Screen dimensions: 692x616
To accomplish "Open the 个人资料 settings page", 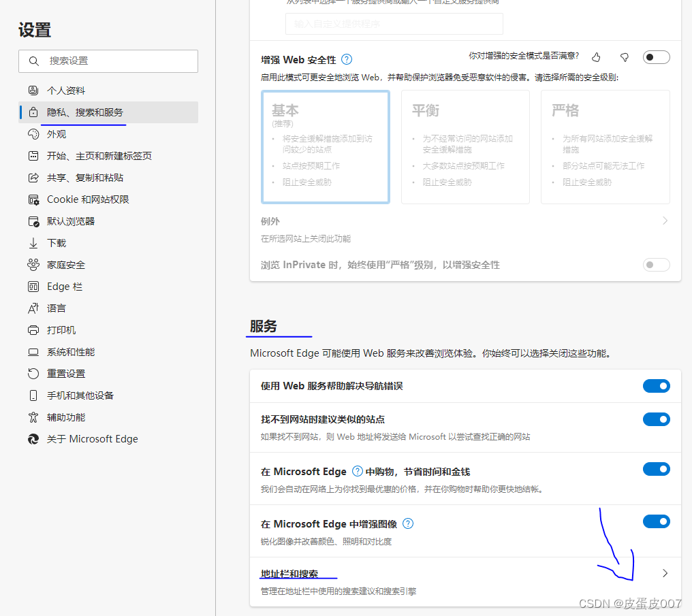I will (108, 91).
